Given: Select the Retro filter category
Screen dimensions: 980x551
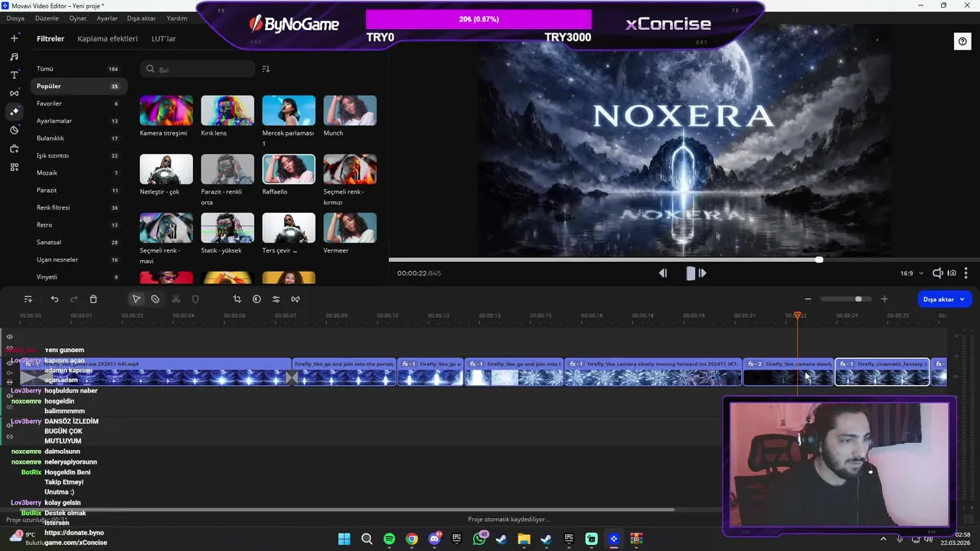Looking at the screenshot, I should [79, 225].
